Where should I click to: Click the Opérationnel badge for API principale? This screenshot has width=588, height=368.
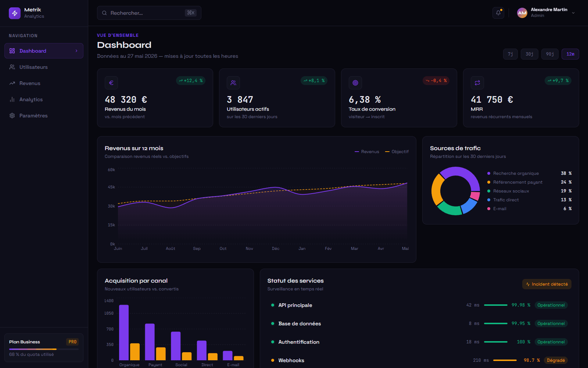551,305
